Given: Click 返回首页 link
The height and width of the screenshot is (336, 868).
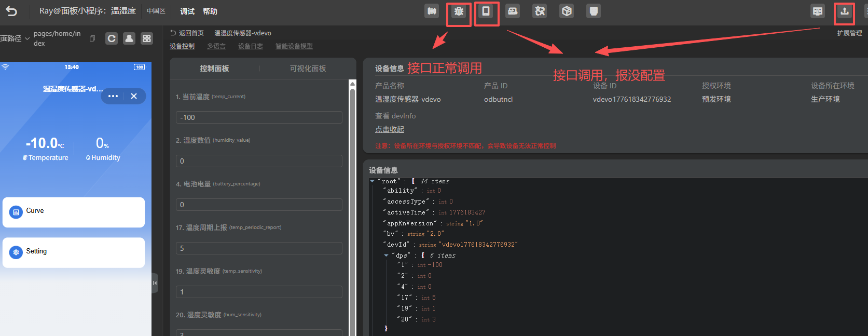Looking at the screenshot, I should (x=187, y=33).
